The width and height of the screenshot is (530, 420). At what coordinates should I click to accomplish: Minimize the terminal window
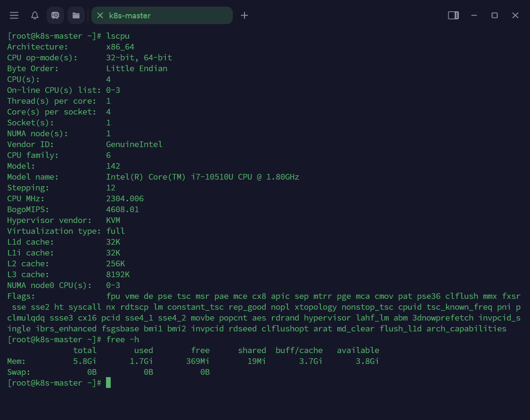click(x=474, y=16)
